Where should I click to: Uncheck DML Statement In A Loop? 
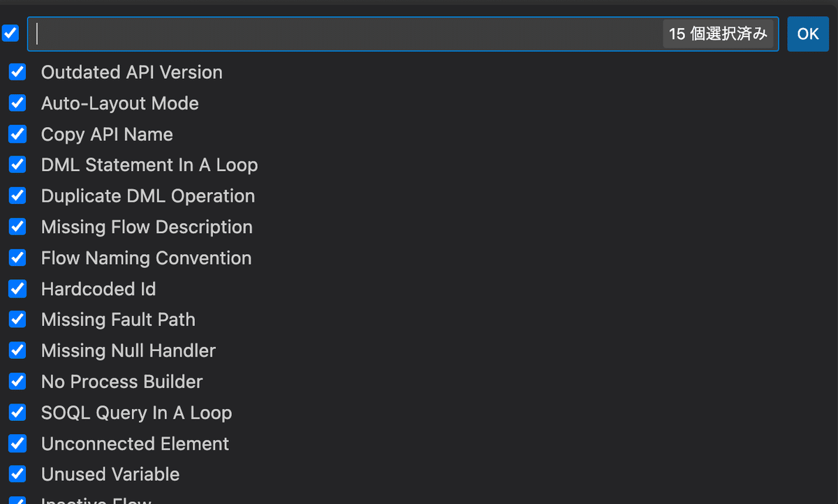pos(17,165)
